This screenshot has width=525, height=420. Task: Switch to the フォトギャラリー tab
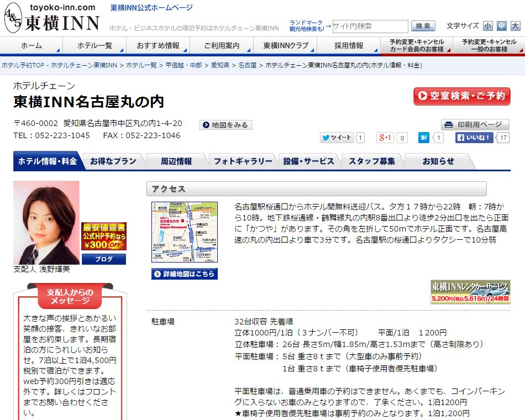pyautogui.click(x=243, y=161)
